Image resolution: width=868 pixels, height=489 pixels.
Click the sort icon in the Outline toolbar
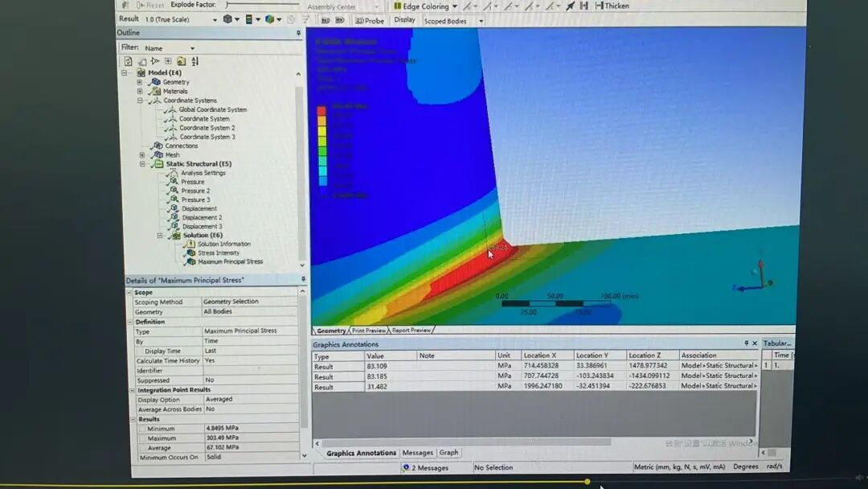tap(194, 61)
